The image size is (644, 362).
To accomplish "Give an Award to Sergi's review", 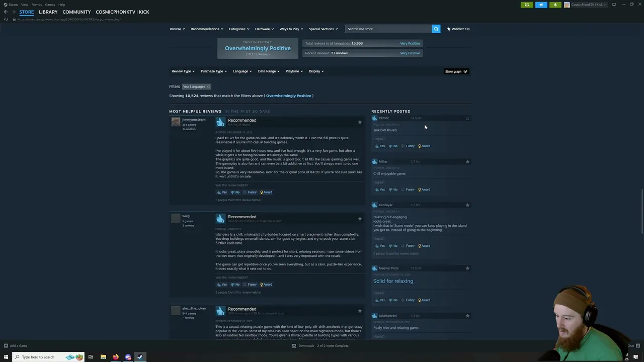I will click(266, 285).
